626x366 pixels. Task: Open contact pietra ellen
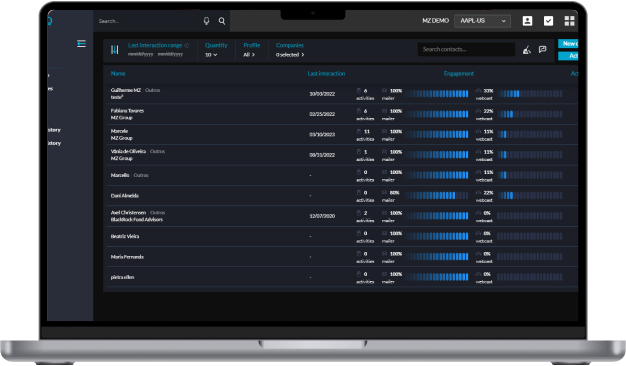click(x=123, y=277)
